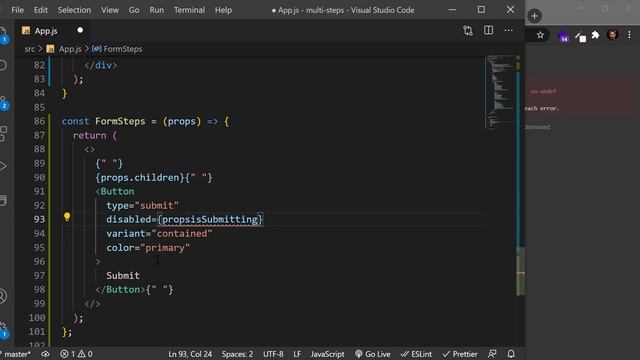Viewport: 640px width, 360px height.
Task: Maximize the VS Code window
Action: (481, 10)
